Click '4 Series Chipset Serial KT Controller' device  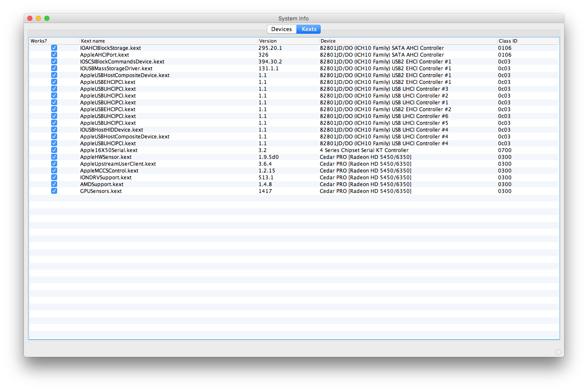click(x=364, y=150)
